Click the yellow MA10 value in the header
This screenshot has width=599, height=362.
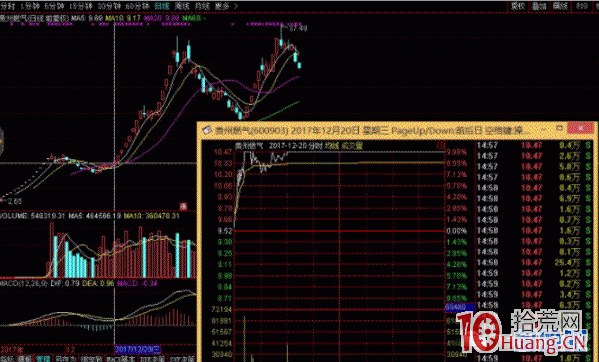click(123, 18)
